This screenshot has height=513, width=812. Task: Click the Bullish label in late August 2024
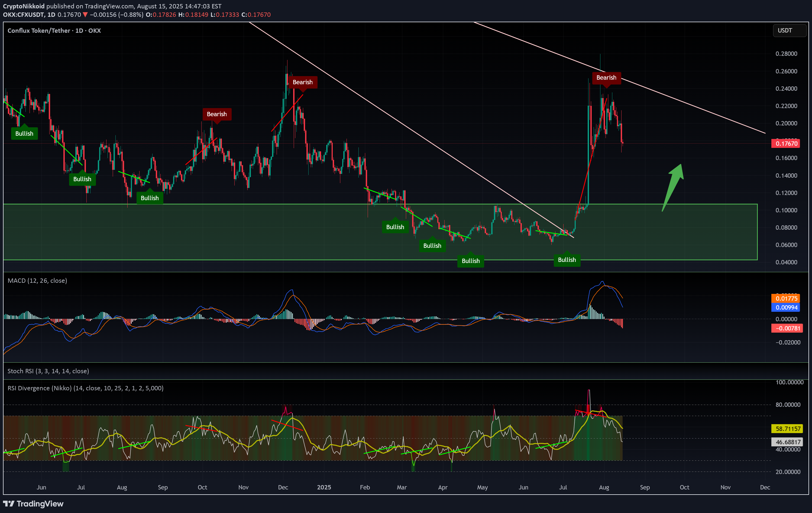point(150,198)
